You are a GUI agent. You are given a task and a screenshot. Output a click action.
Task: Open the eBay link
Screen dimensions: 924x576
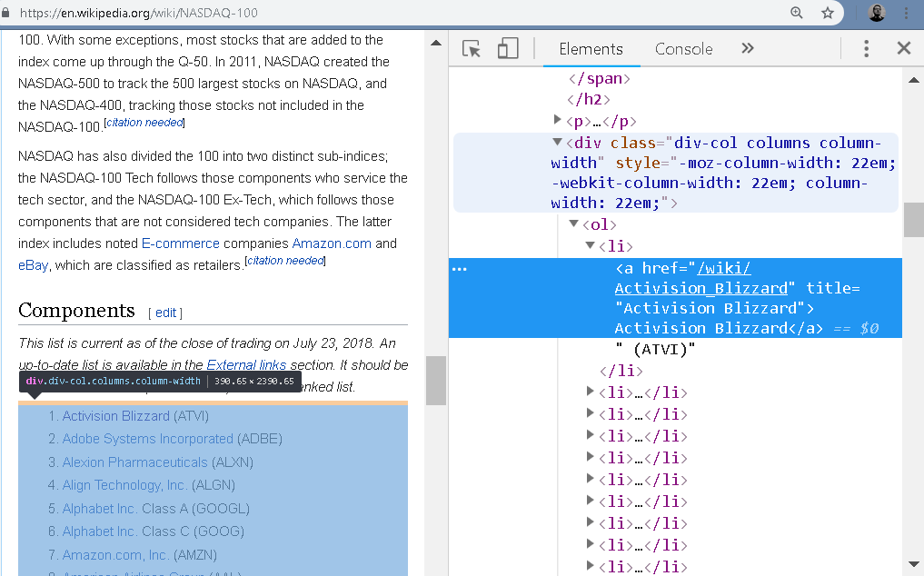33,265
